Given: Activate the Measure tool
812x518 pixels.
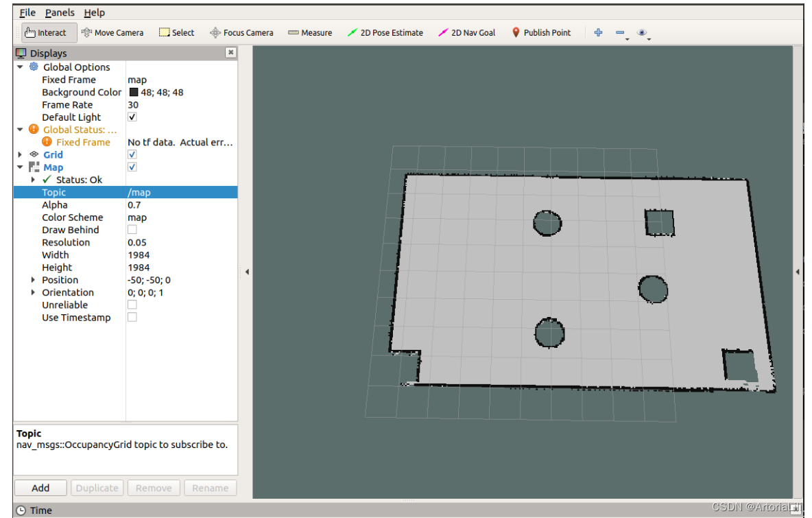Looking at the screenshot, I should click(x=310, y=32).
